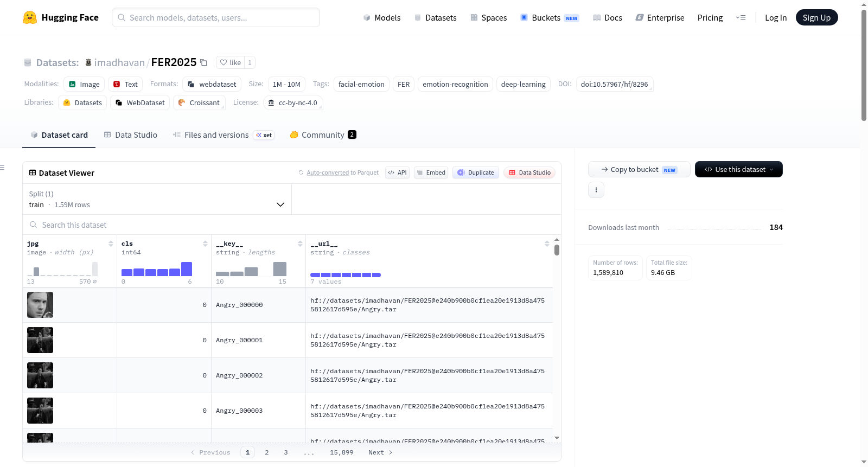Click Next page button
The height and width of the screenshot is (467, 868).
380,452
